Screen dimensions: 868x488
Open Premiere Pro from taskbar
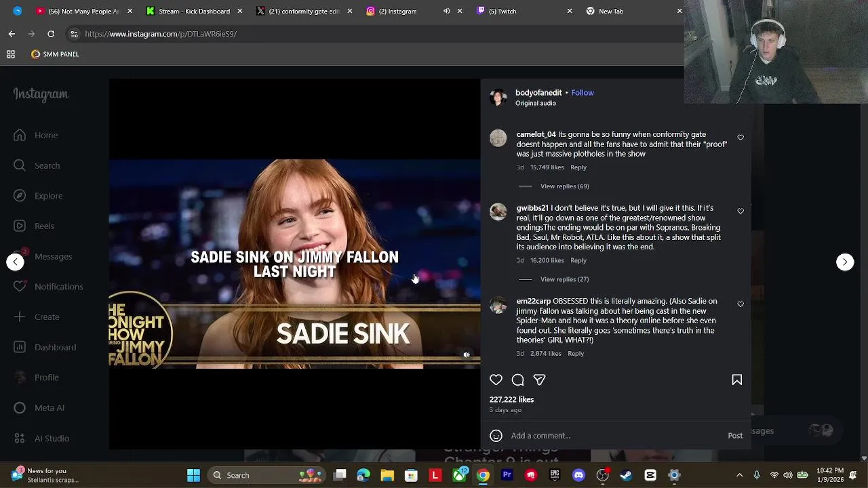507,475
